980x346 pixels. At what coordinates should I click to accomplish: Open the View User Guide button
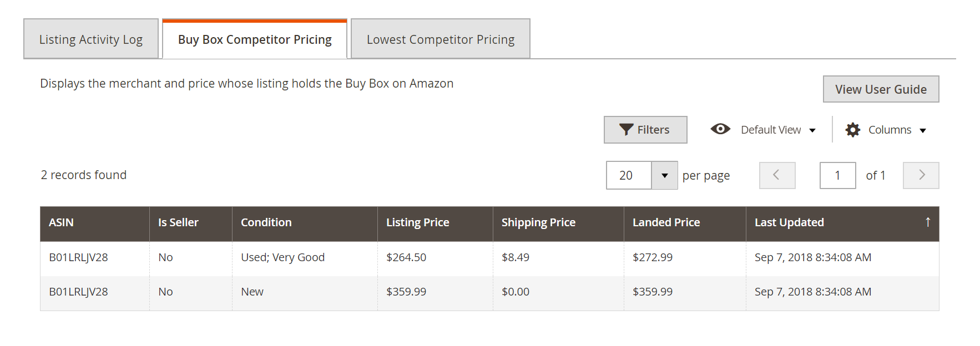(x=881, y=89)
